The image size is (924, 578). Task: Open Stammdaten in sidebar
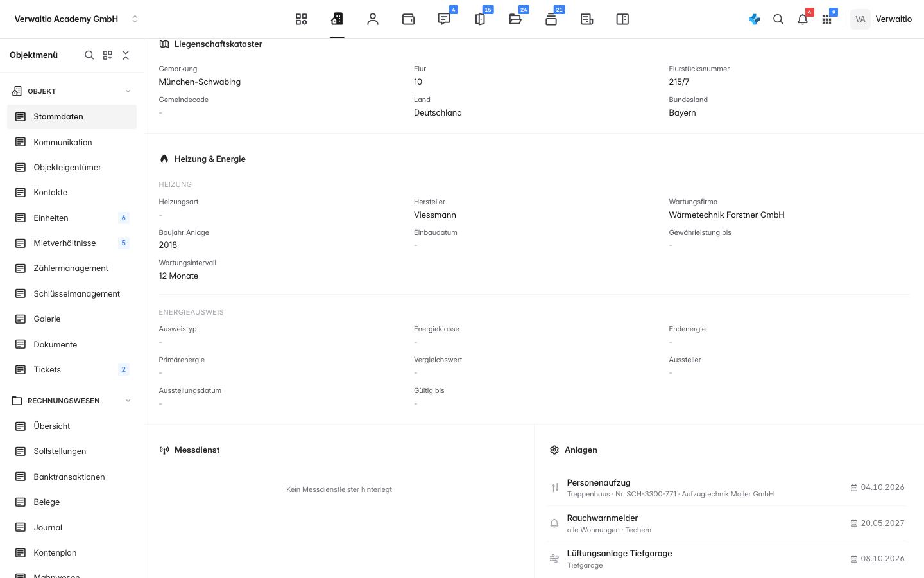tap(72, 117)
